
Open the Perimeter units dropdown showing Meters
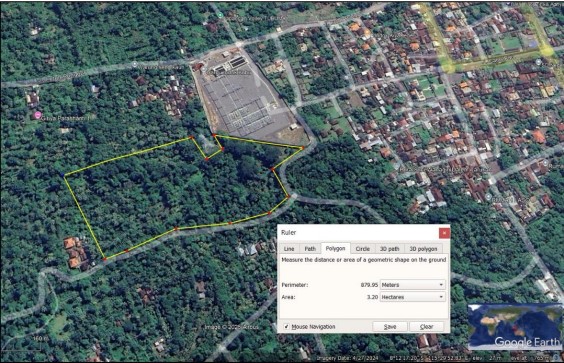click(413, 285)
